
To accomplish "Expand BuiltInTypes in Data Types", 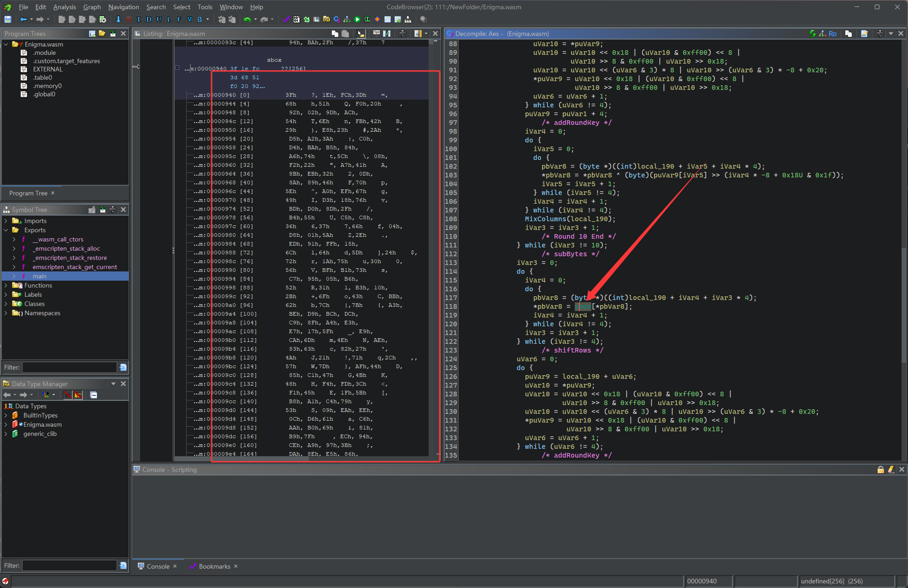I will (6, 415).
